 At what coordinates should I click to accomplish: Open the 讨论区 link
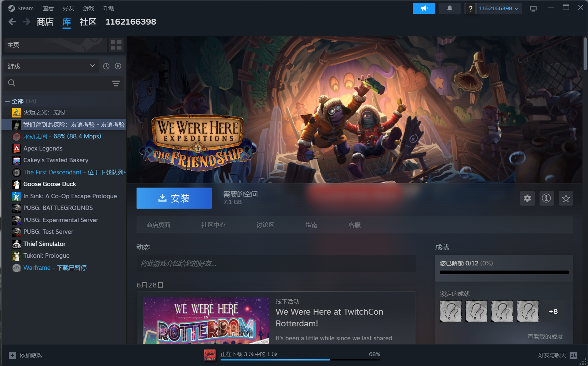point(265,225)
